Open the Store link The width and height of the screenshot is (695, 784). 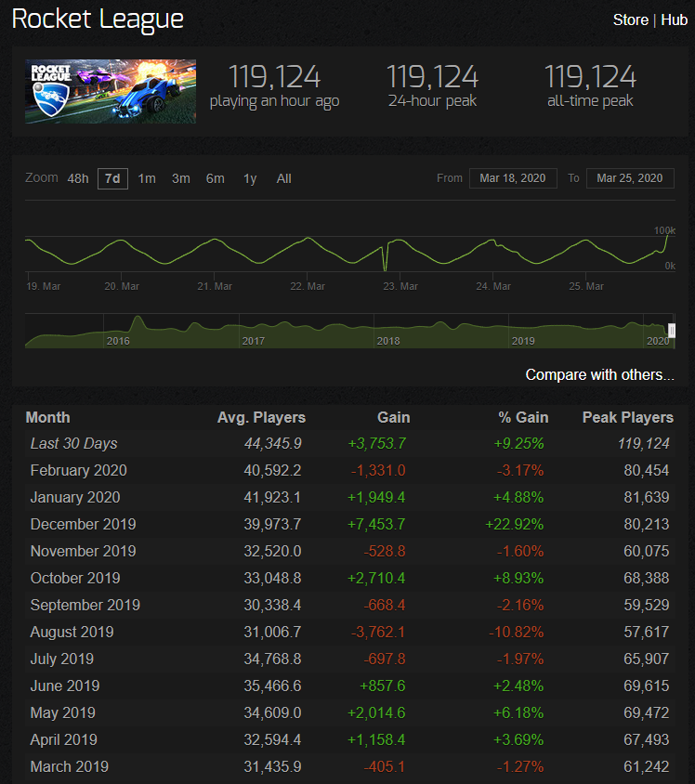click(x=631, y=20)
